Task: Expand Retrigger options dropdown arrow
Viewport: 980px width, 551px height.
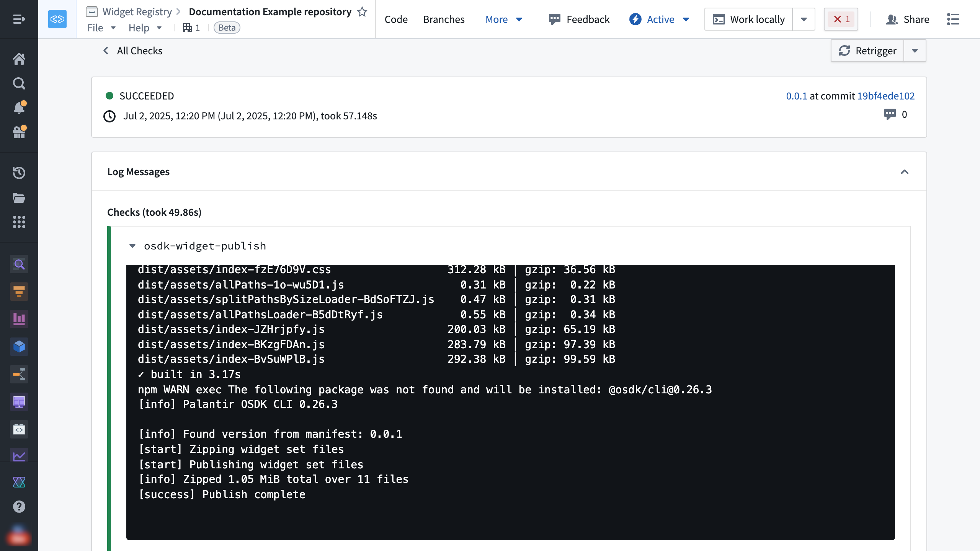Action: tap(915, 51)
